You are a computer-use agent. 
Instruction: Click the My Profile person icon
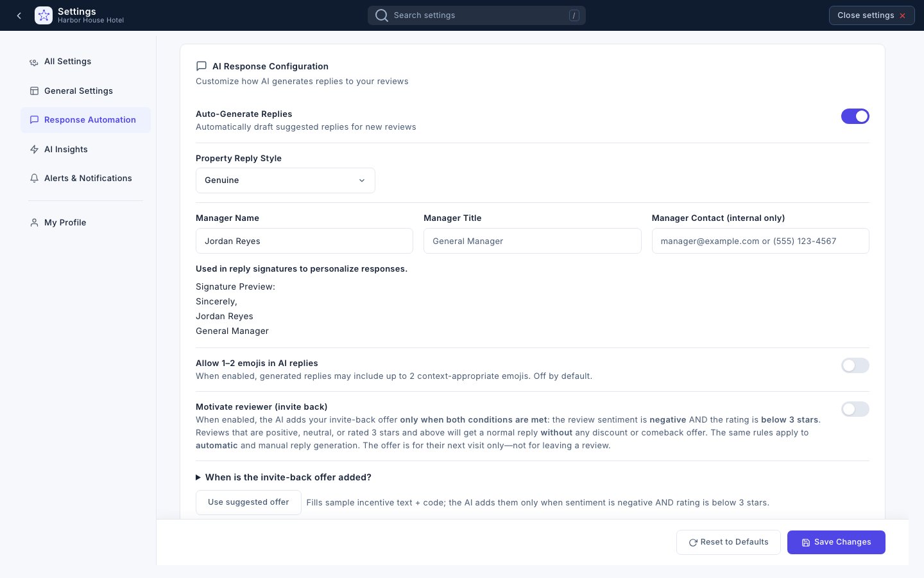(34, 223)
